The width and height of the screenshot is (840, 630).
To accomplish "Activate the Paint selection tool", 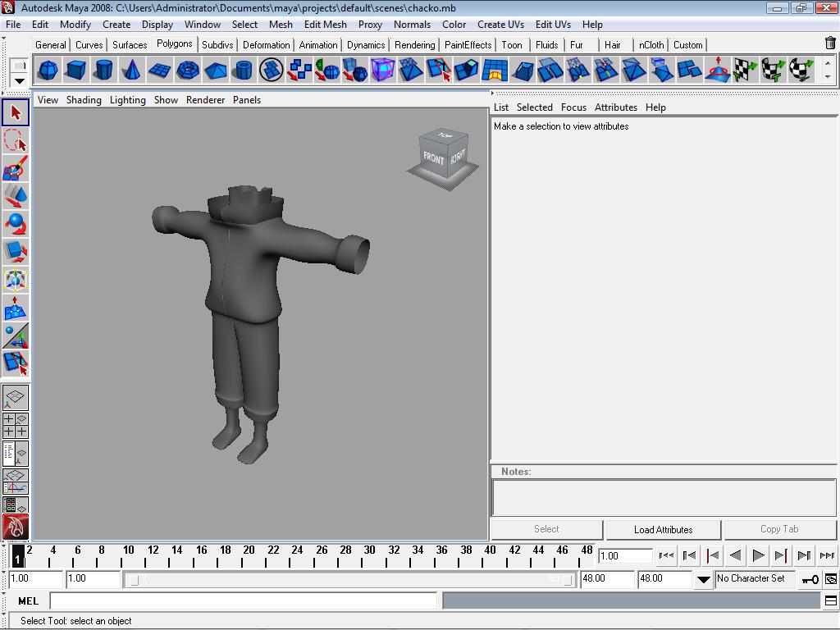I will coord(16,168).
